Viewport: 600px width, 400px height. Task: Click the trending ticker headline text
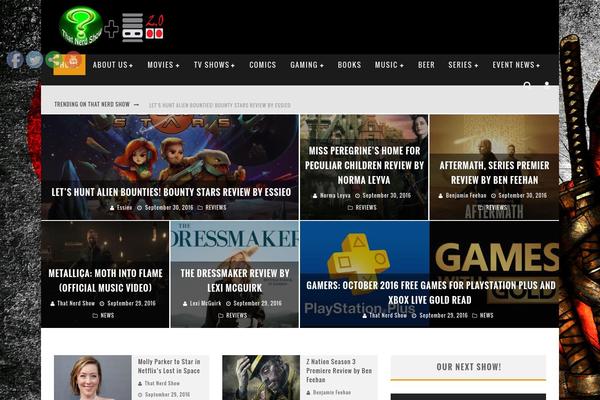(x=220, y=105)
